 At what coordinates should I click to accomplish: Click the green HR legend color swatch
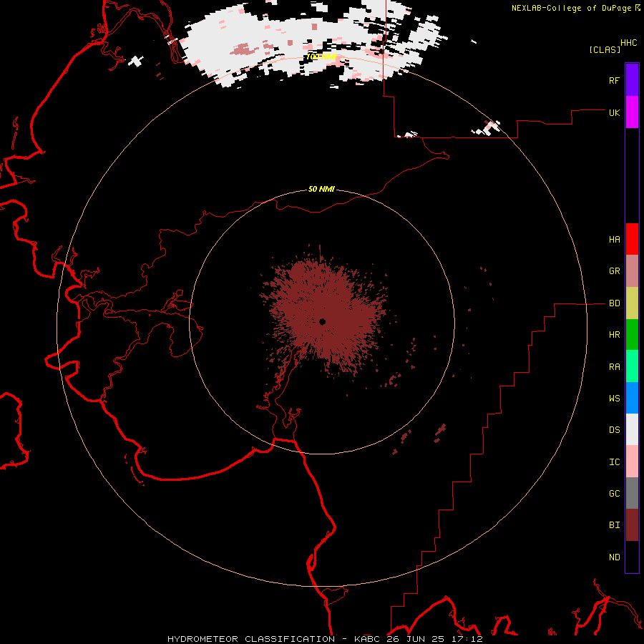pyautogui.click(x=632, y=335)
